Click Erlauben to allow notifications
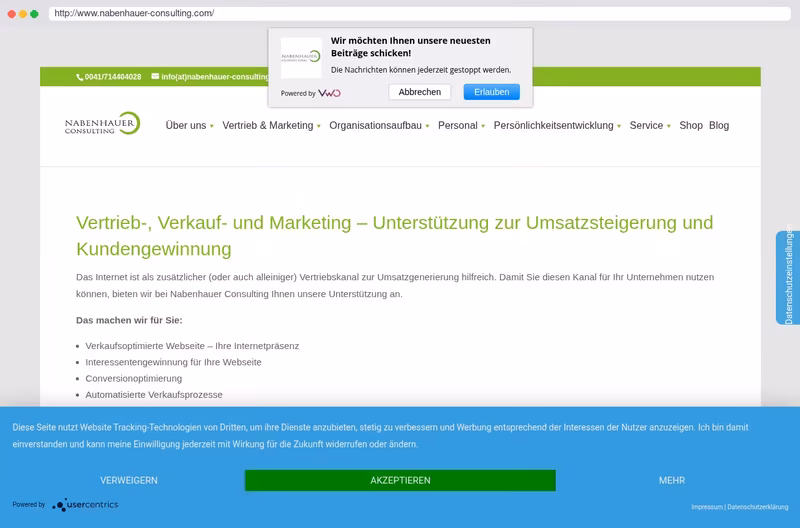Screen dimensions: 800x528 coord(492,92)
